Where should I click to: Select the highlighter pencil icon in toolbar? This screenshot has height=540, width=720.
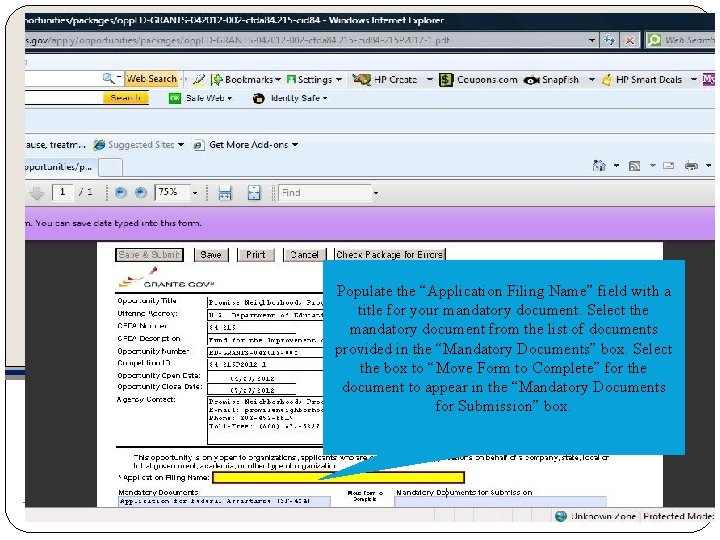click(198, 79)
